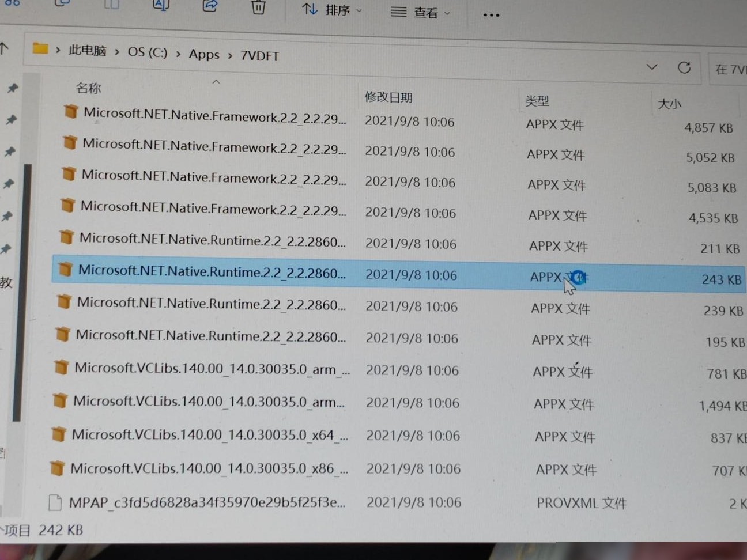Click the PROVXML 文件 type cell
This screenshot has width=747, height=560.
pyautogui.click(x=582, y=504)
